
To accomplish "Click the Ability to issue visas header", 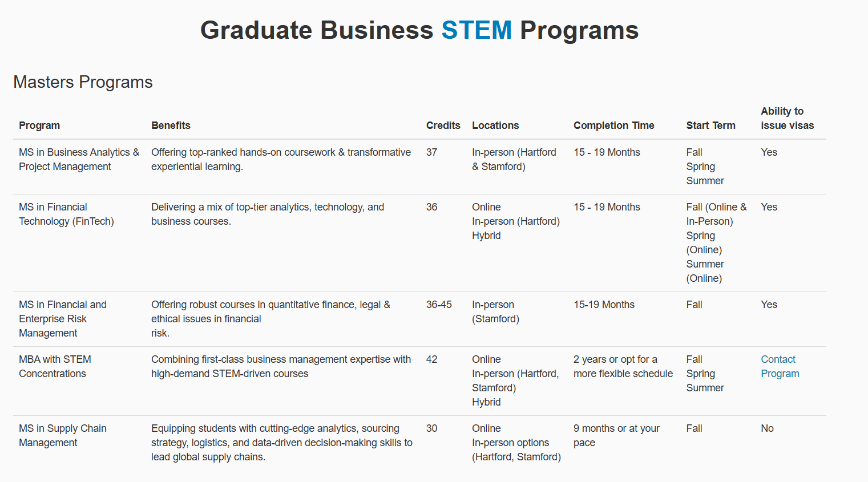I will pyautogui.click(x=787, y=118).
